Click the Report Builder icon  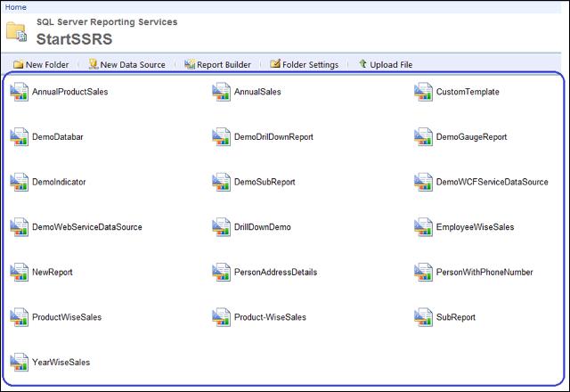coord(190,64)
